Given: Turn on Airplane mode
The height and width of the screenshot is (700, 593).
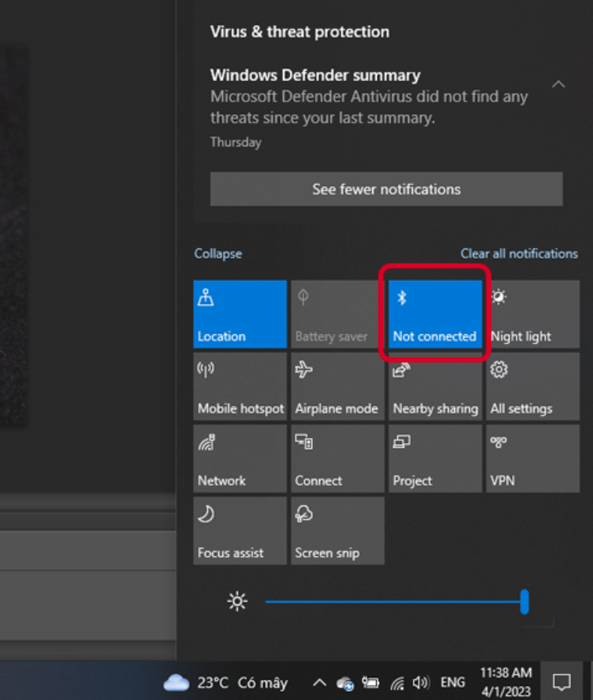Looking at the screenshot, I should pos(337,387).
